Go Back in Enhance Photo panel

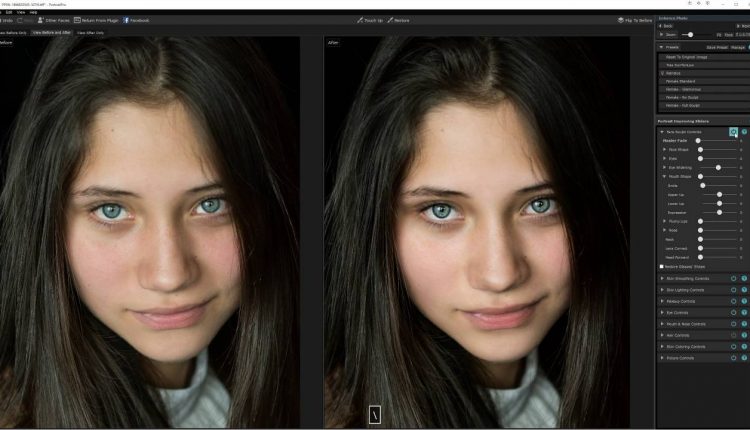tap(666, 26)
